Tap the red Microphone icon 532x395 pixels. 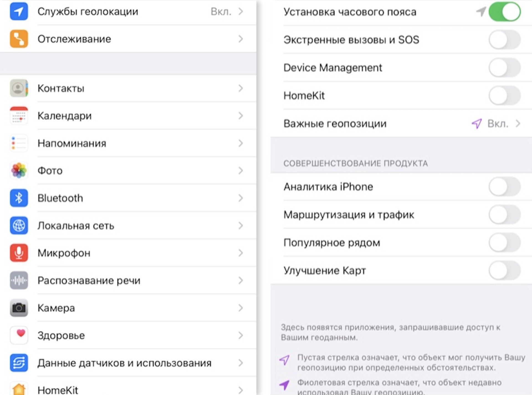pos(19,253)
